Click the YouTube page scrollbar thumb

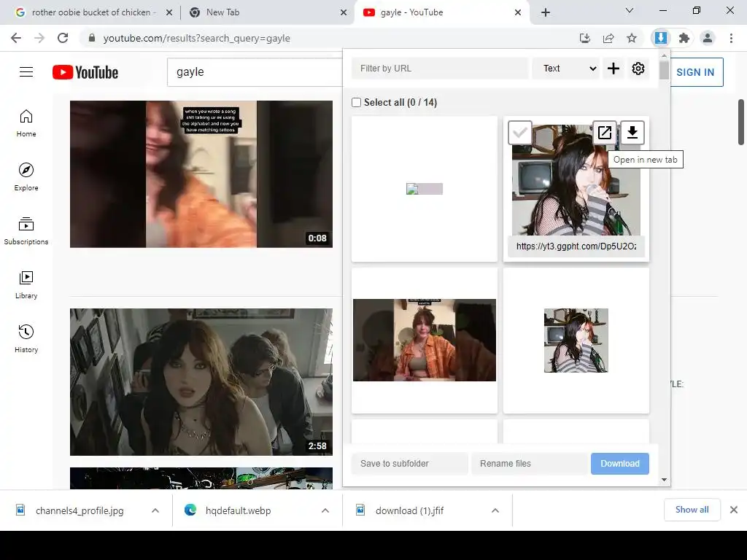click(x=741, y=122)
